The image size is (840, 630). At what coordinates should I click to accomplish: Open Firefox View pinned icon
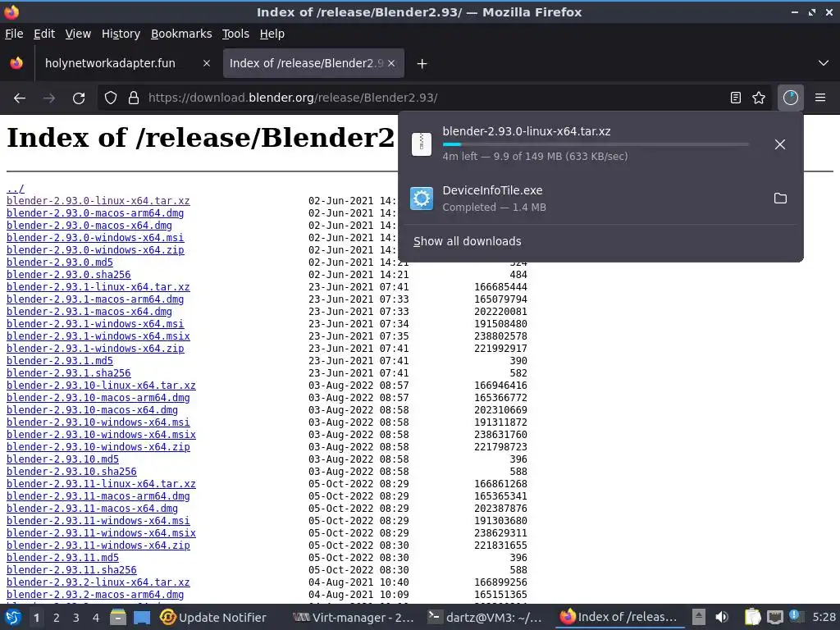point(16,63)
